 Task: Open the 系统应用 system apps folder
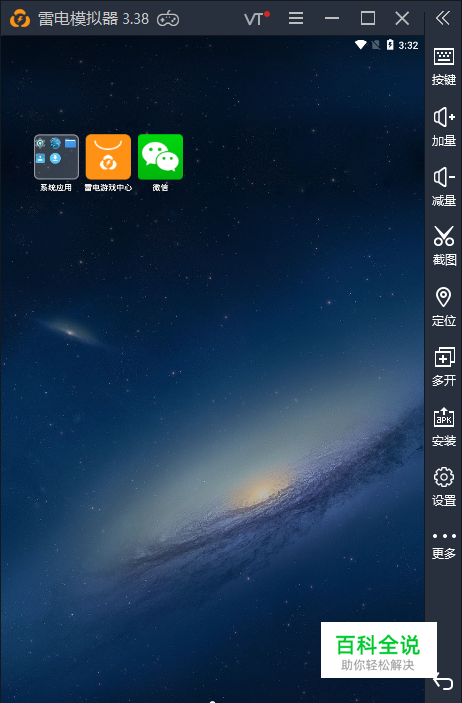[x=56, y=157]
